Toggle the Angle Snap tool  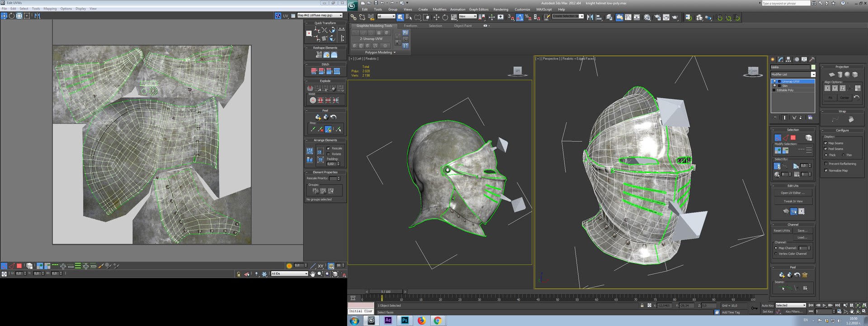[519, 17]
